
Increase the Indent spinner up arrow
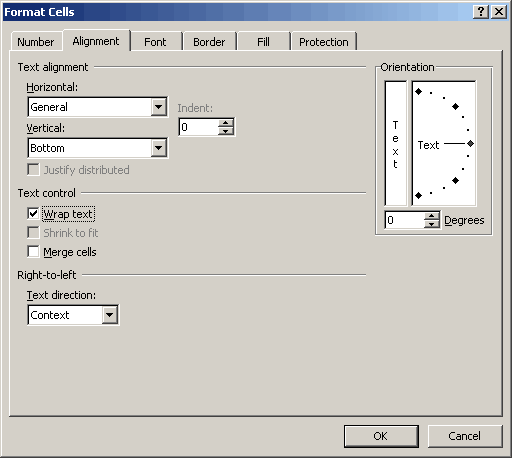point(226,123)
